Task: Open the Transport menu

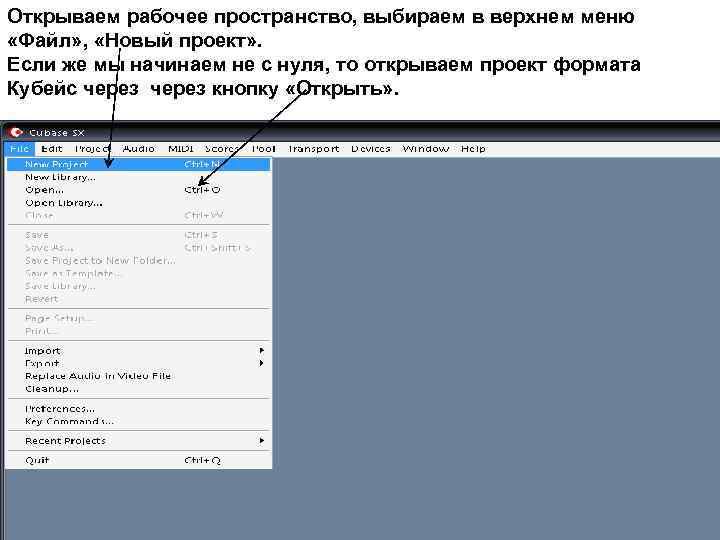Action: (314, 149)
